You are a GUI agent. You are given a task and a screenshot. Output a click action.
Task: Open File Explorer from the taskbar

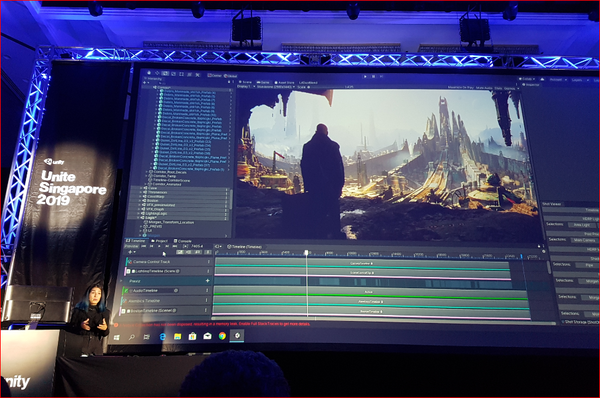pyautogui.click(x=178, y=336)
